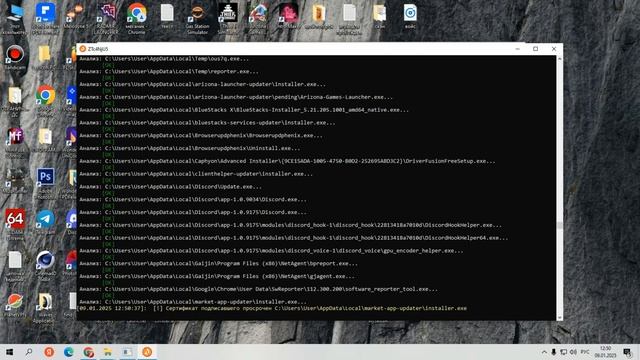
Task: Switch to Chrome on the taskbar
Action: pyautogui.click(x=88, y=352)
